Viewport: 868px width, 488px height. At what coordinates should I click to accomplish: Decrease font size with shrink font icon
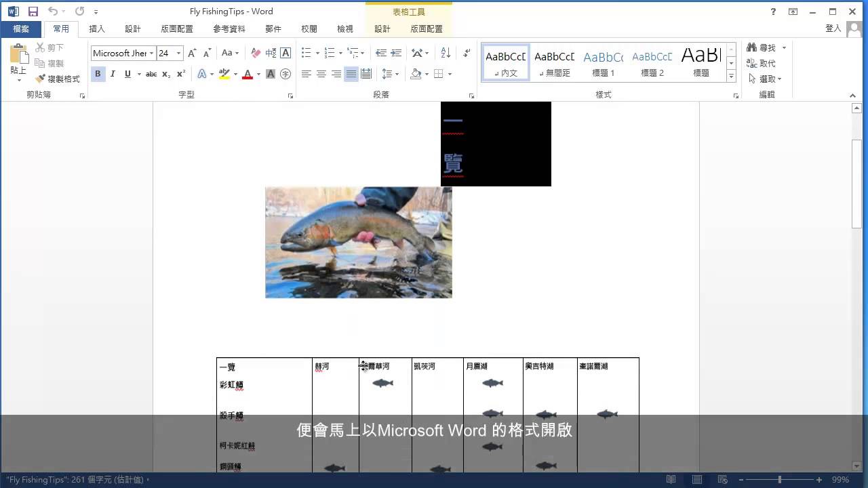[x=206, y=53]
